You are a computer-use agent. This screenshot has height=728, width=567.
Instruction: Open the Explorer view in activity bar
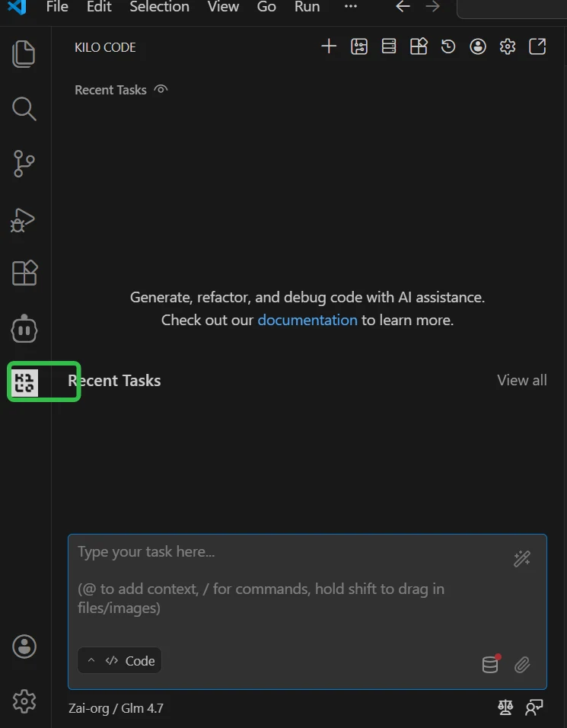24,54
